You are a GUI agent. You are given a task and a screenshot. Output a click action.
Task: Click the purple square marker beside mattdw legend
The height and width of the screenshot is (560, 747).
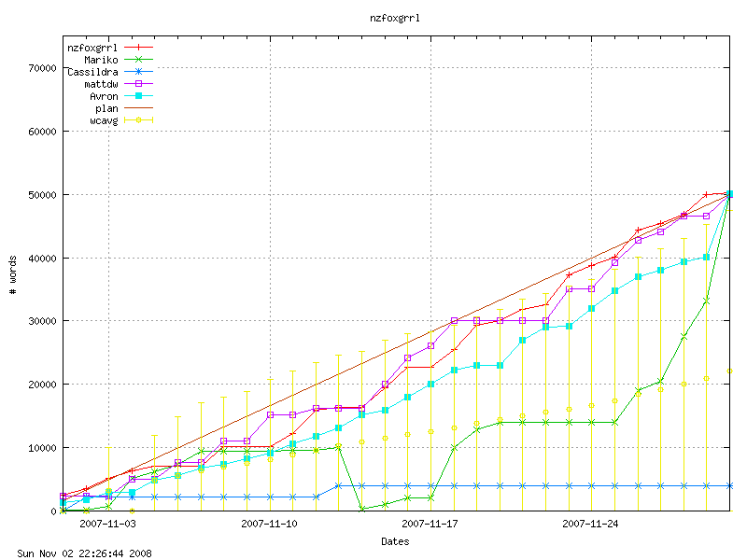pyautogui.click(x=137, y=83)
